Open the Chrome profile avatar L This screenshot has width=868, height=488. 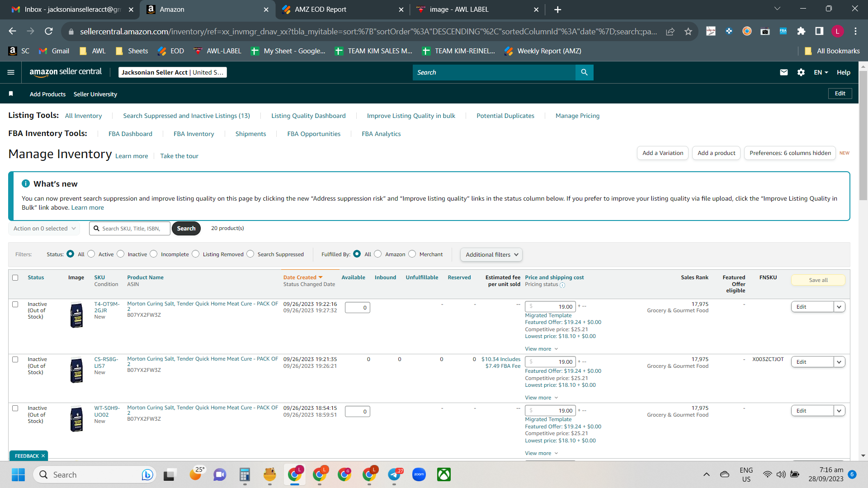(x=837, y=31)
